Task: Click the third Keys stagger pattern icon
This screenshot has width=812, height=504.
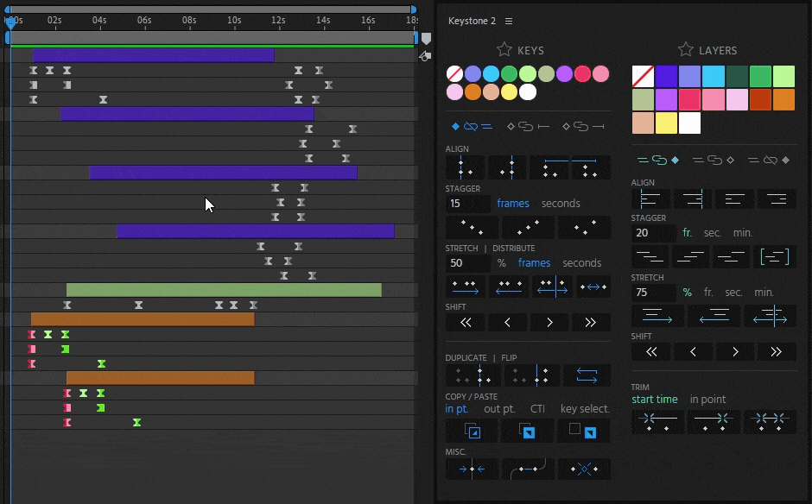Action: pyautogui.click(x=584, y=227)
